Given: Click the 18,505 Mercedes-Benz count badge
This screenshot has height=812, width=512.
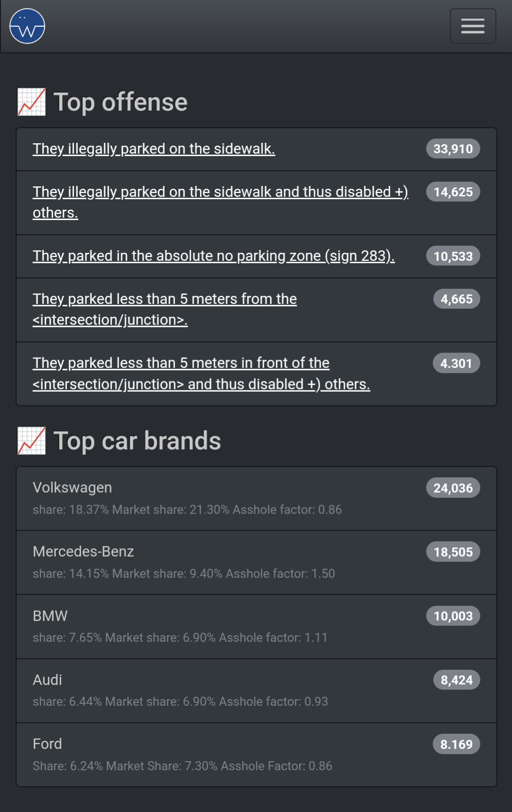Looking at the screenshot, I should [453, 552].
